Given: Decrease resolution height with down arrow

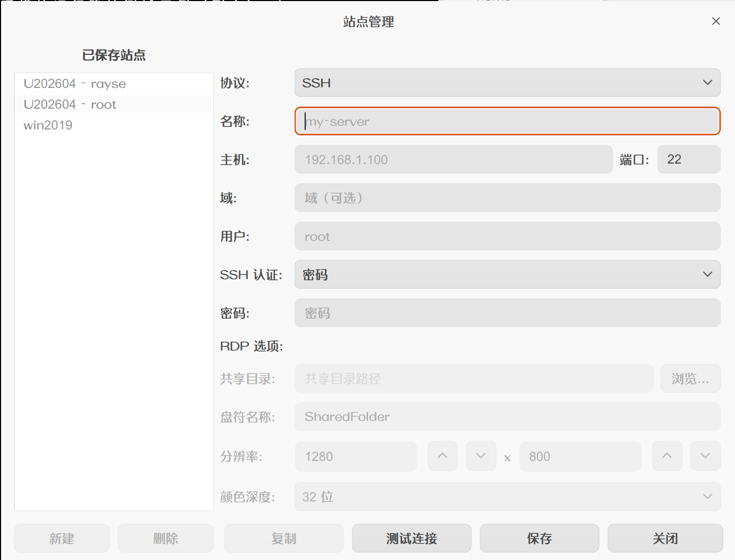Looking at the screenshot, I should (x=705, y=456).
